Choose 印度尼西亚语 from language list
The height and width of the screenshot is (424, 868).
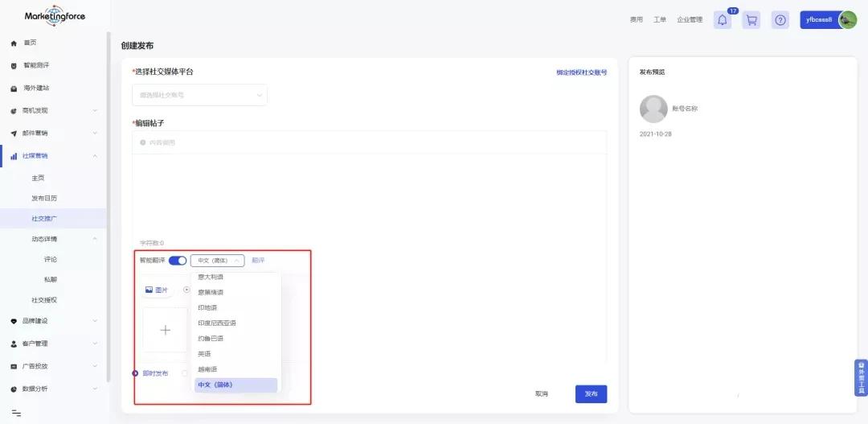click(235, 323)
